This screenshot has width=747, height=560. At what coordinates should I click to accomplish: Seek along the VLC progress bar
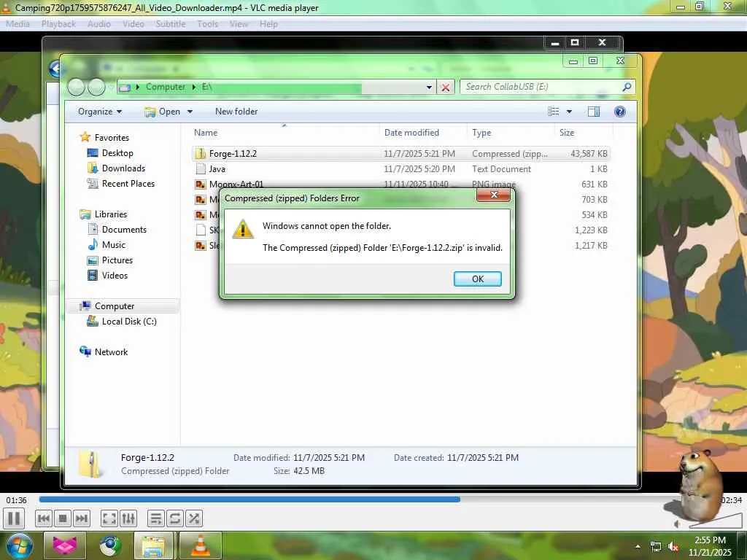click(376, 499)
